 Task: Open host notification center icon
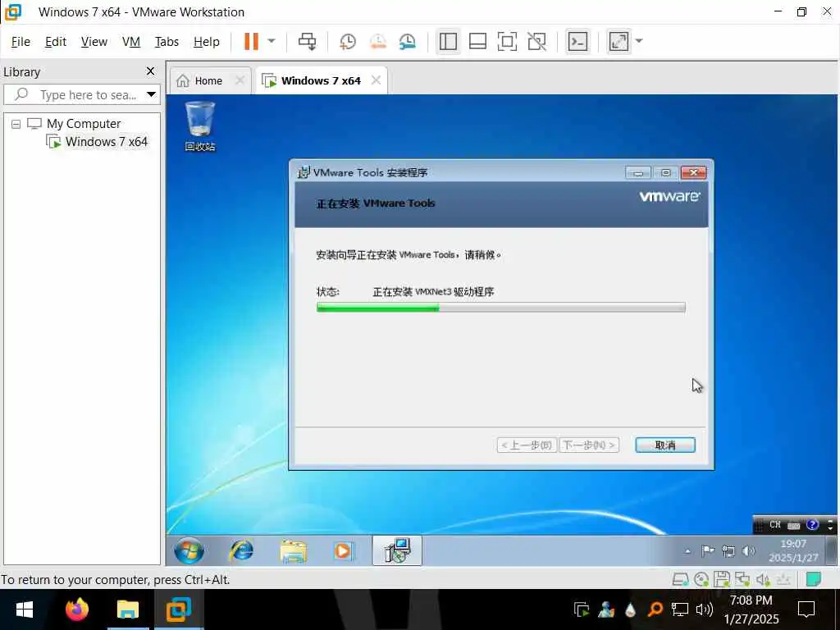tap(806, 609)
